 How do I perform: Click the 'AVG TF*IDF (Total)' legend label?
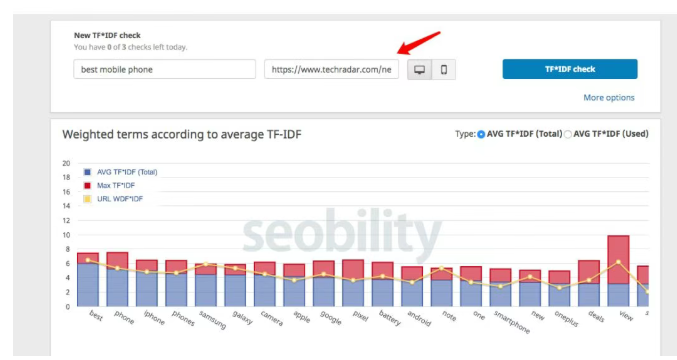pyautogui.click(x=127, y=172)
